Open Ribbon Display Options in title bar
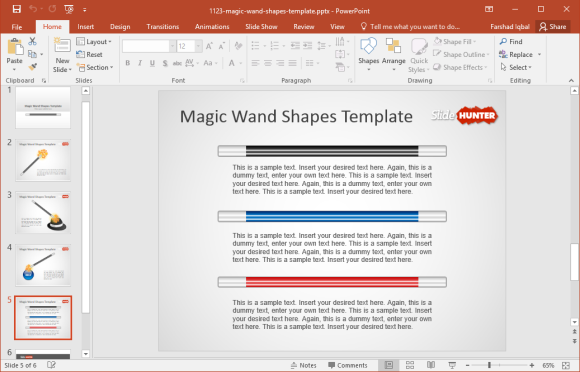Screen dimensions: 580x372 click(x=489, y=9)
